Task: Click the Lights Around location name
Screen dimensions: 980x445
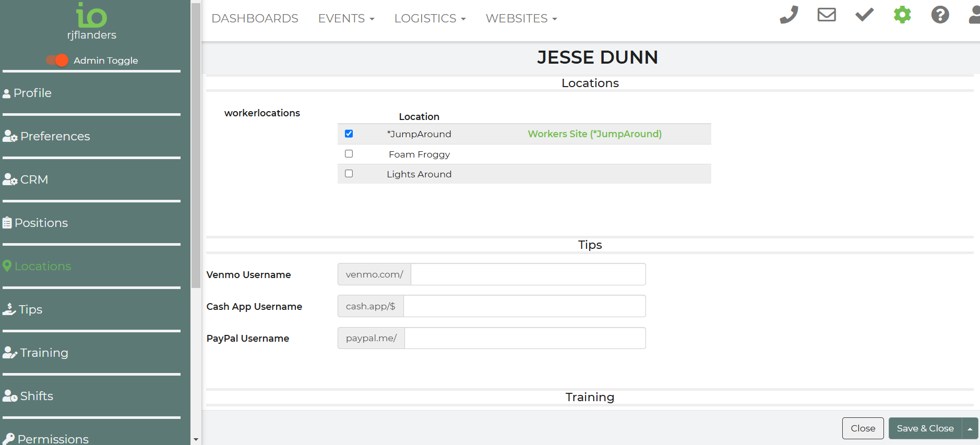Action: coord(419,174)
